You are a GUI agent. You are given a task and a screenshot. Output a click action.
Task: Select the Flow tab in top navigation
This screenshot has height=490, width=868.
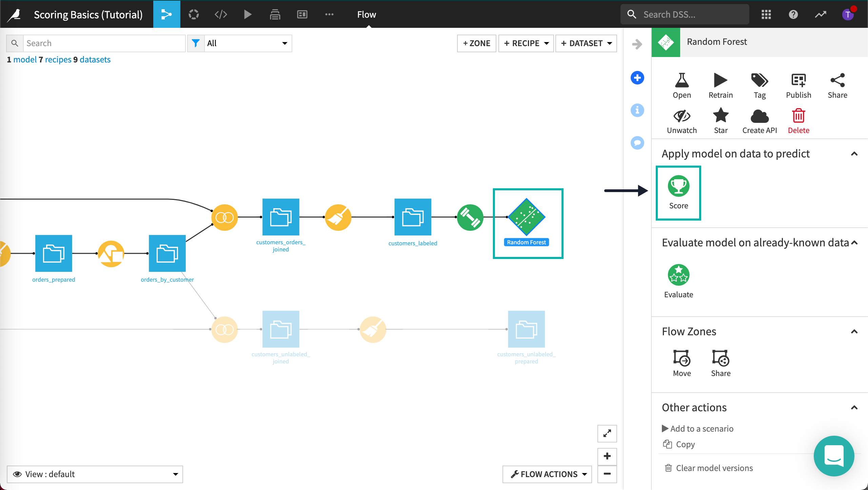pyautogui.click(x=366, y=14)
